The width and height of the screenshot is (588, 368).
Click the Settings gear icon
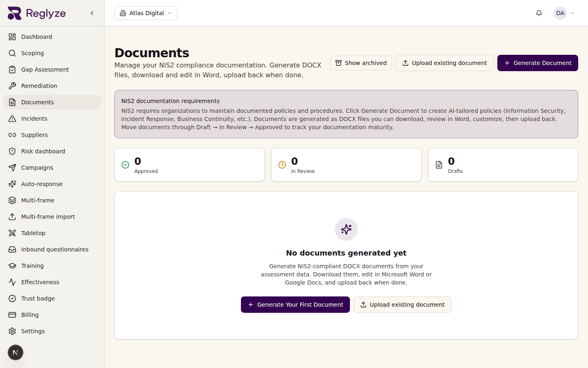(12, 331)
